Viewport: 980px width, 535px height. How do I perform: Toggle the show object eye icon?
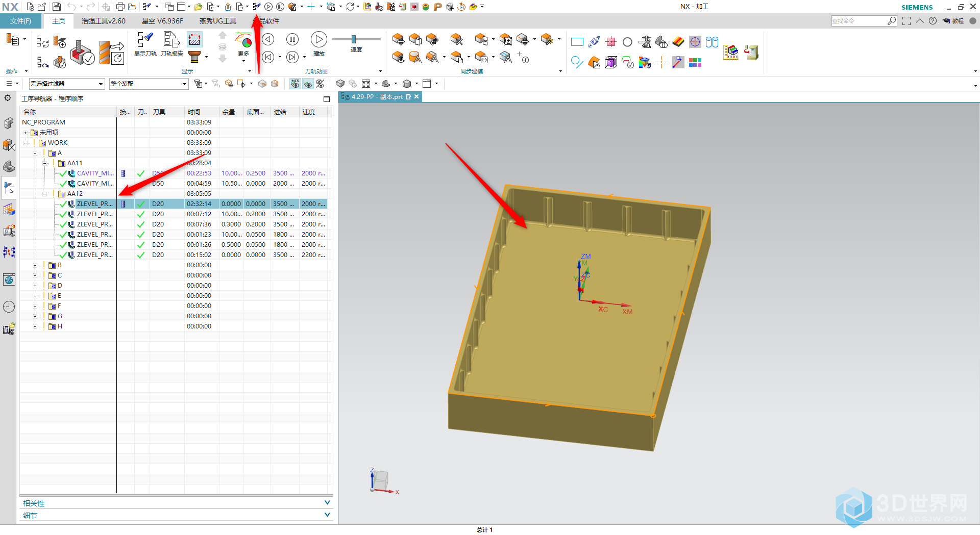pyautogui.click(x=308, y=84)
